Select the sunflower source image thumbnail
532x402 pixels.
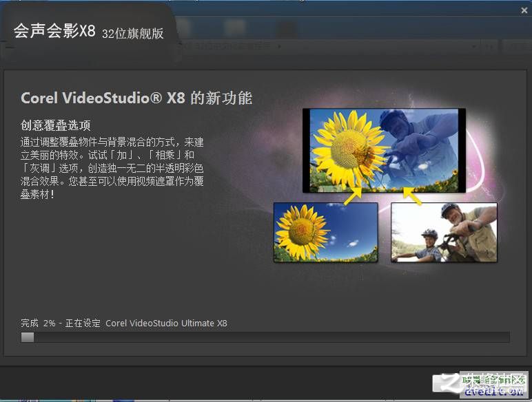[326, 232]
